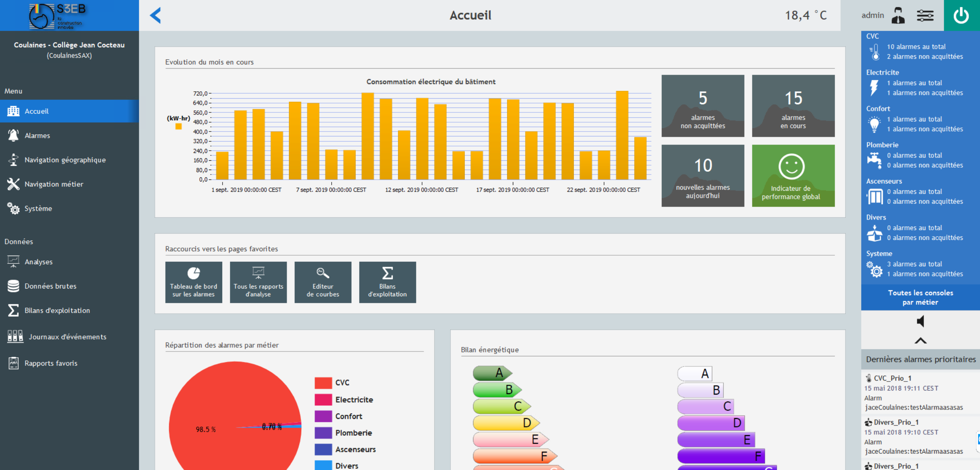The image size is (980, 470).
Task: Click the power logout icon
Action: click(961, 15)
